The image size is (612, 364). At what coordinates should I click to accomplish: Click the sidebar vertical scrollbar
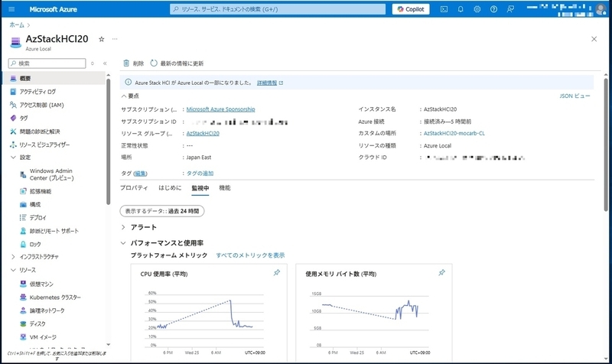(108, 141)
